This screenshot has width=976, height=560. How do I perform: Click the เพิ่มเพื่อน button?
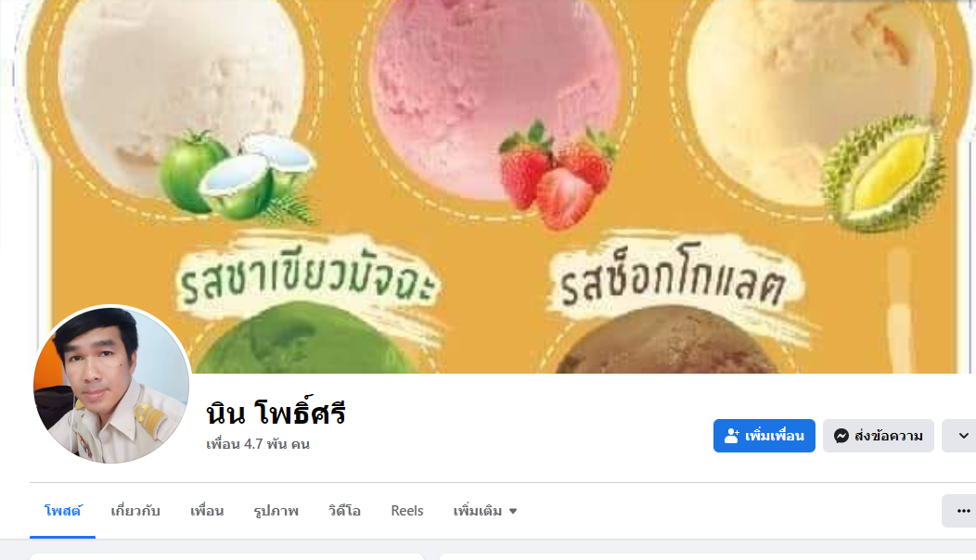tap(764, 436)
